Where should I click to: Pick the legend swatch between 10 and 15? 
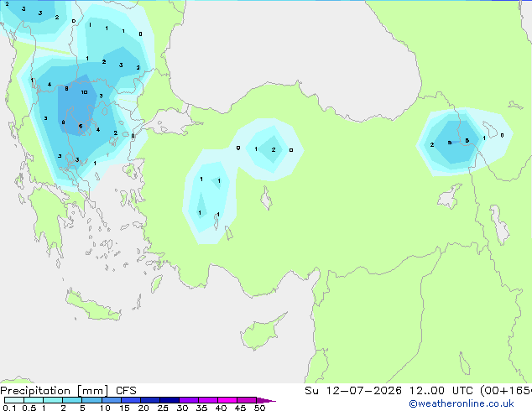pos(111,400)
